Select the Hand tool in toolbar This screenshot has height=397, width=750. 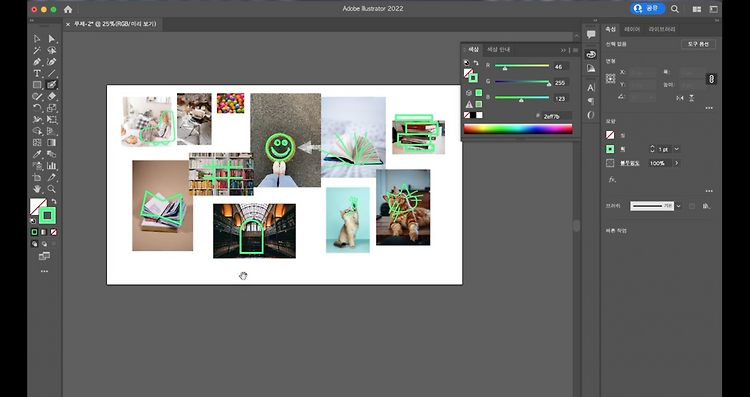click(x=37, y=189)
